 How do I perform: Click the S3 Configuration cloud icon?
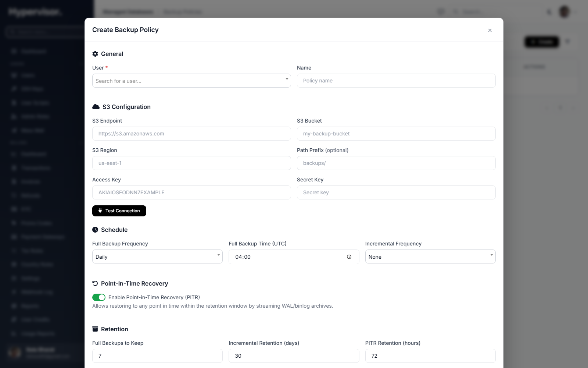pyautogui.click(x=96, y=107)
